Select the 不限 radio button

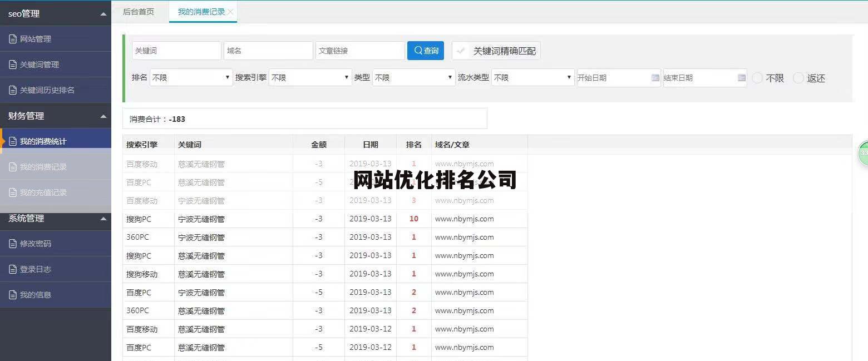[x=757, y=78]
